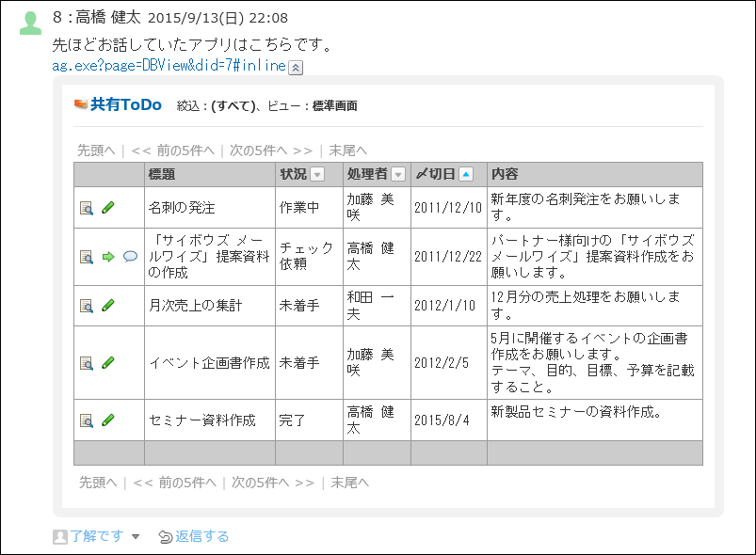Screen dimensions: 756x555
Task: Expand options arrow next to 了解です
Action: click(136, 537)
